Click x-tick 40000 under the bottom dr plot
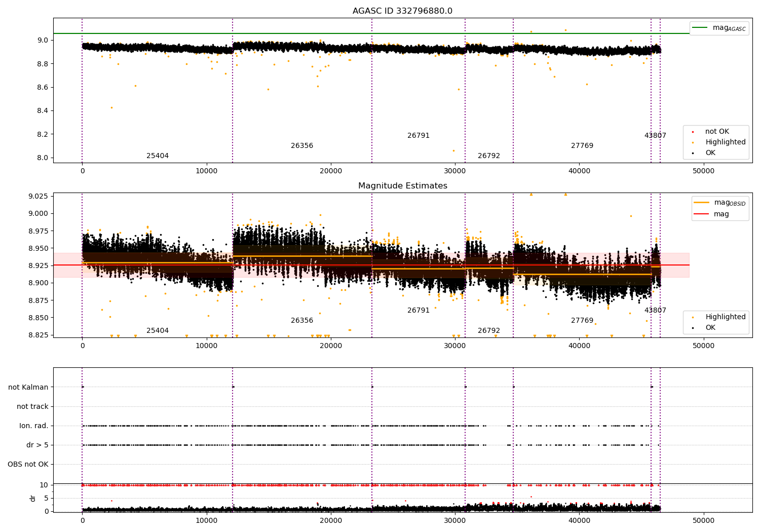The height and width of the screenshot is (532, 760). [579, 521]
